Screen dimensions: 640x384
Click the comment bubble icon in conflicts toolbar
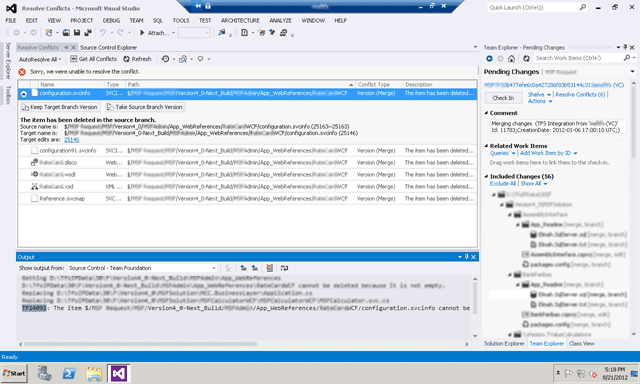200,59
